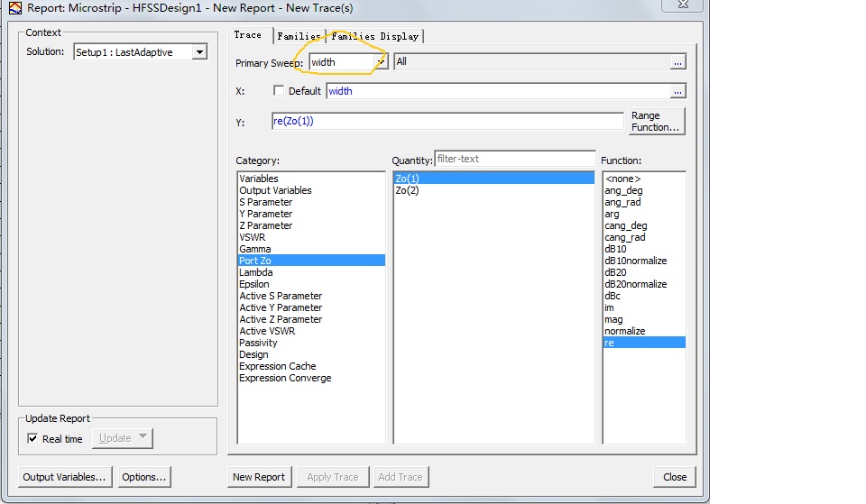
Task: Open the Solution dropdown Setup1 : LastAdaptive
Action: click(x=199, y=52)
